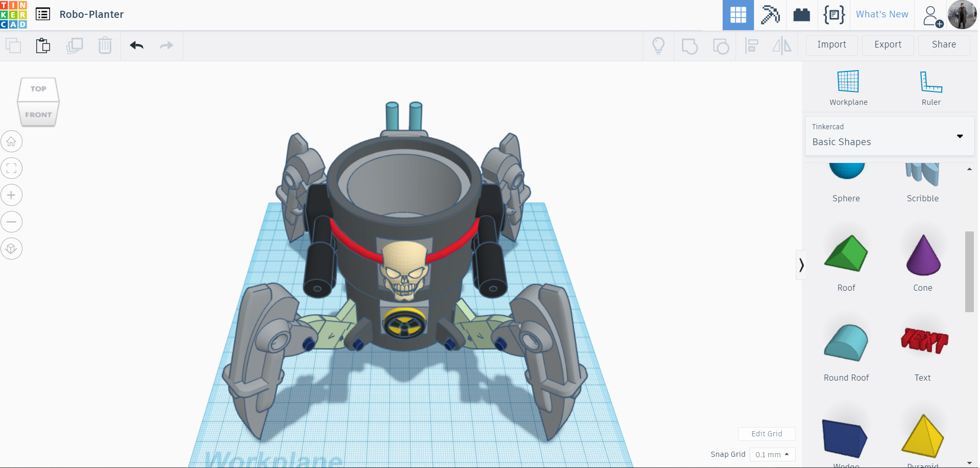Click the Home view button

(x=11, y=142)
